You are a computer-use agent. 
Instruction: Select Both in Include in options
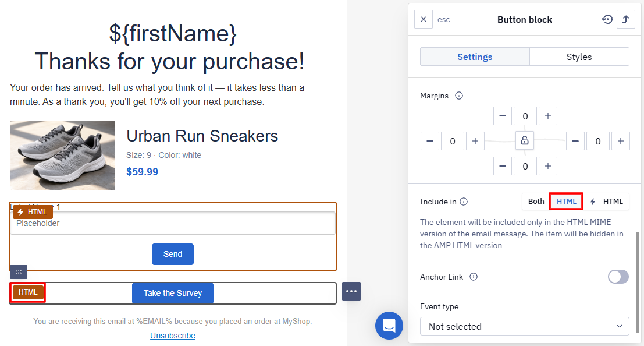536,201
